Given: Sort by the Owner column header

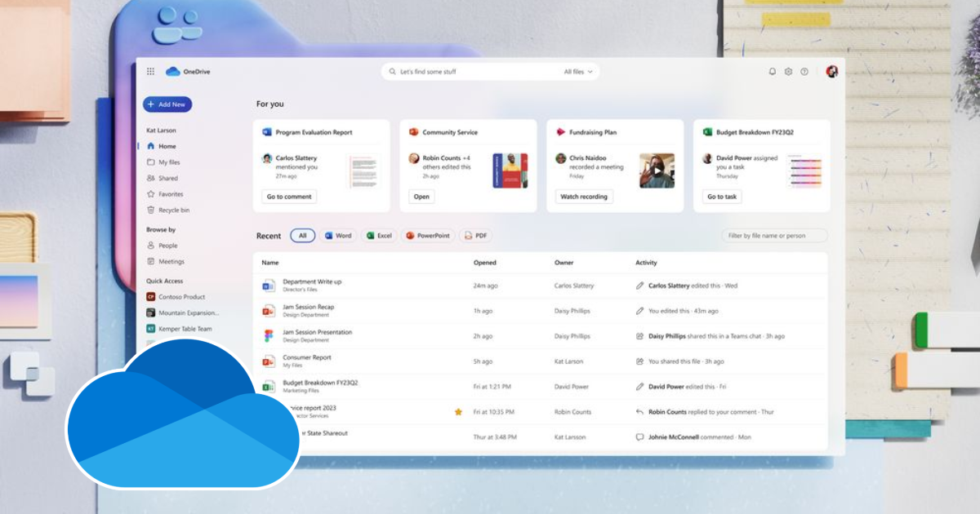Looking at the screenshot, I should pyautogui.click(x=564, y=263).
